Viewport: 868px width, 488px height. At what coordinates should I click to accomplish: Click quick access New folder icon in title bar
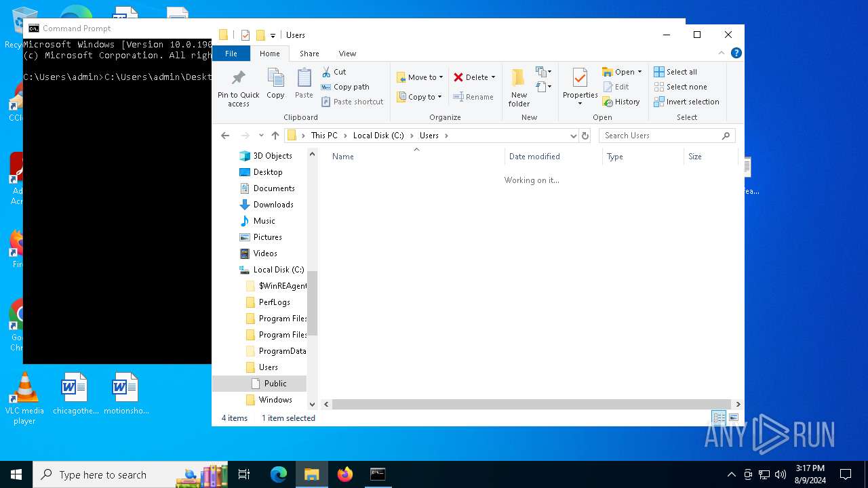point(260,35)
